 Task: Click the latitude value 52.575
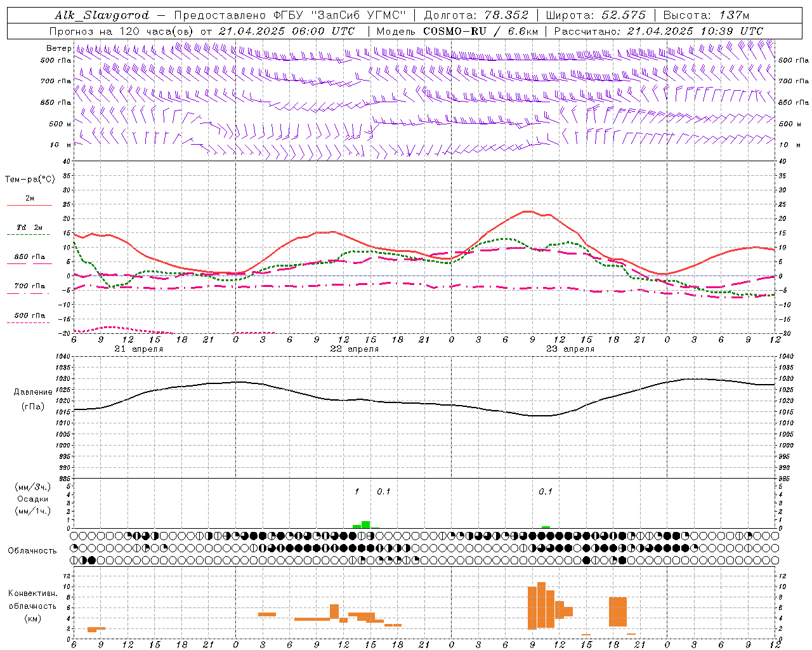624,15
